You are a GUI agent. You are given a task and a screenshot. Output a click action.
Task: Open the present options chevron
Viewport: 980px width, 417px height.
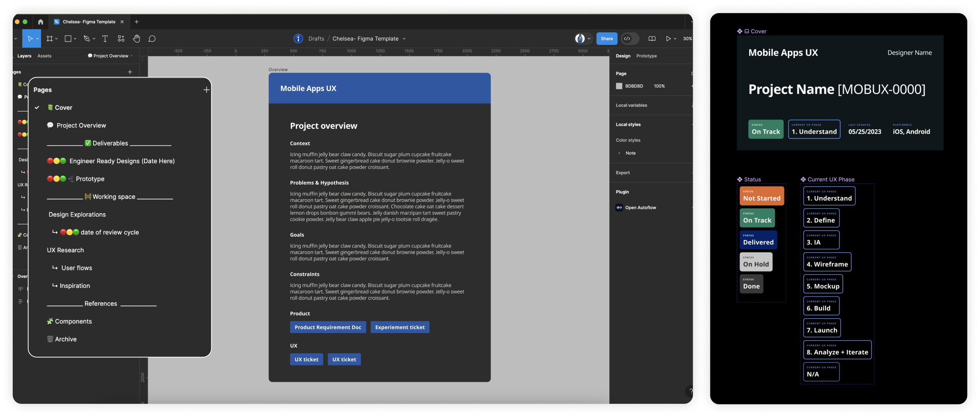tap(675, 39)
